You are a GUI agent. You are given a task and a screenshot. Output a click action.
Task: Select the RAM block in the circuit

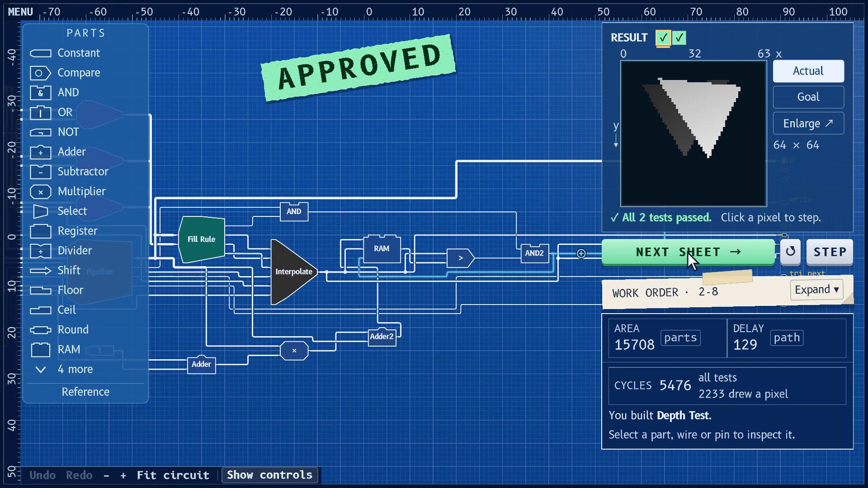coord(382,249)
